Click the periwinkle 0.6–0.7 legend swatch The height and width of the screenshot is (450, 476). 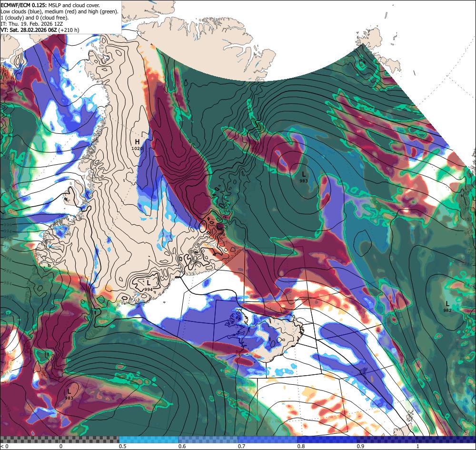[208, 440]
